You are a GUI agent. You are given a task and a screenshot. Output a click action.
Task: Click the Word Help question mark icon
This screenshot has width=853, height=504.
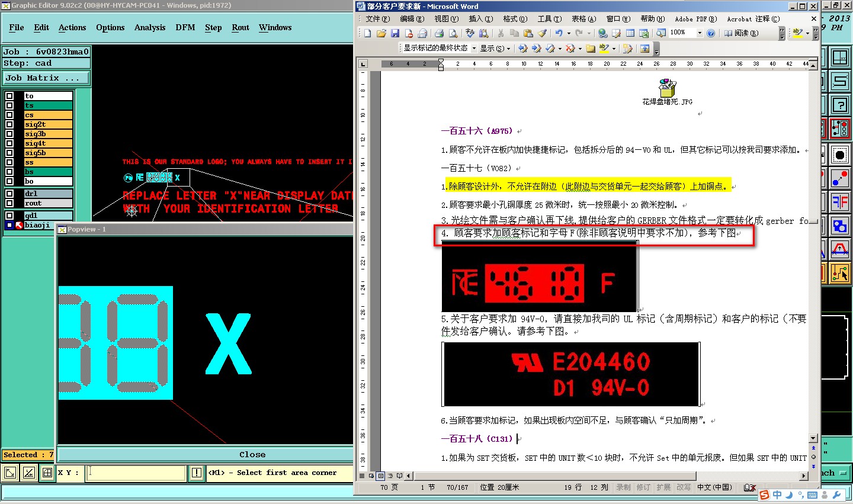pyautogui.click(x=711, y=33)
